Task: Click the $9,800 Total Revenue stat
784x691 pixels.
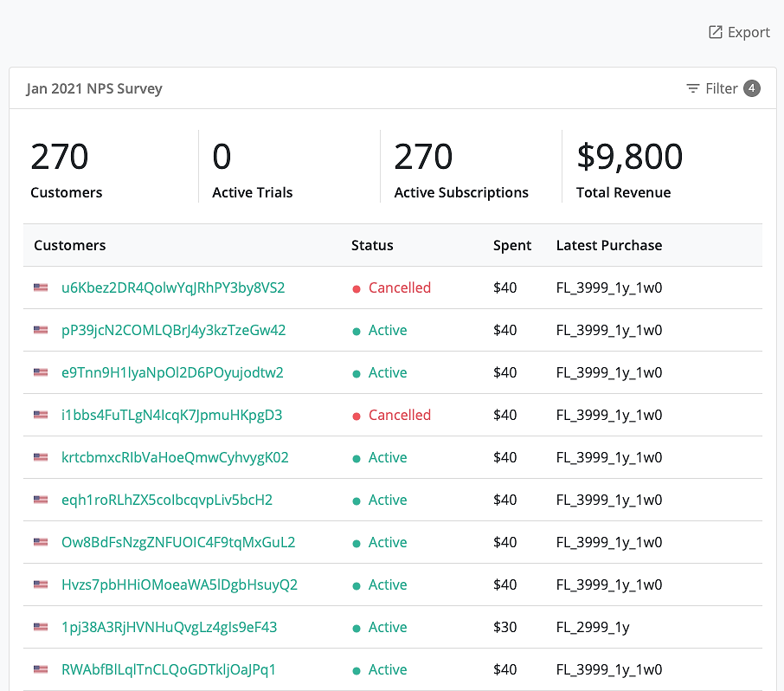Action: click(x=629, y=170)
